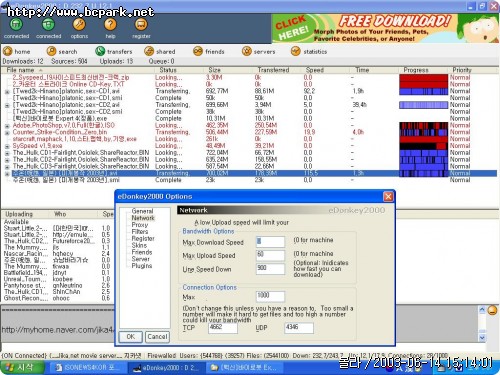
Task: Close the eDonkey2000 Options dialog
Action: tap(388, 196)
